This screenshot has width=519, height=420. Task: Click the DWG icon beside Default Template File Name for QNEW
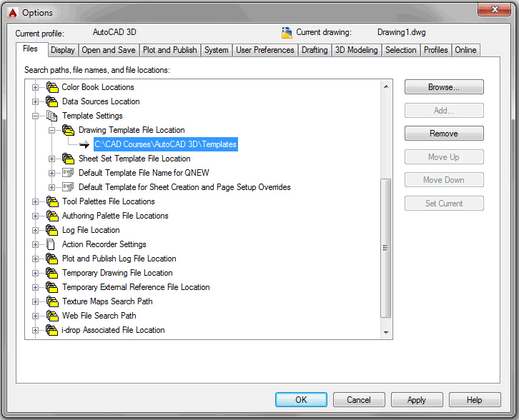[x=68, y=173]
